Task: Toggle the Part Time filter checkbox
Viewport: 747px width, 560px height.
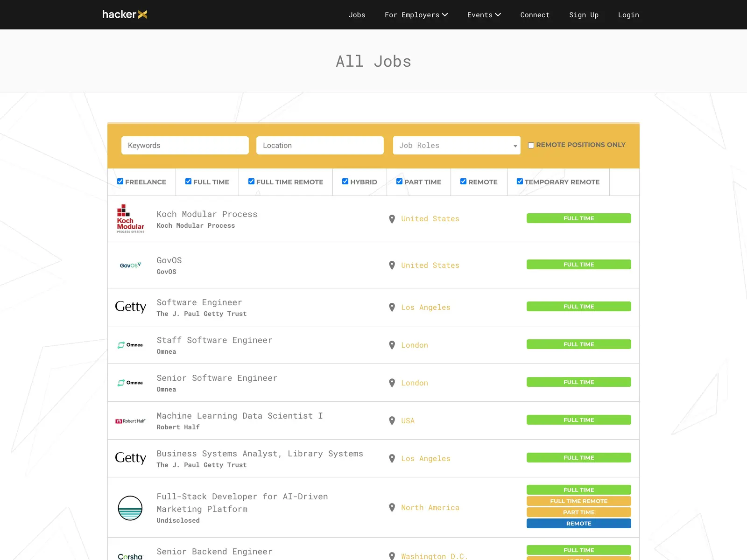Action: pyautogui.click(x=400, y=182)
